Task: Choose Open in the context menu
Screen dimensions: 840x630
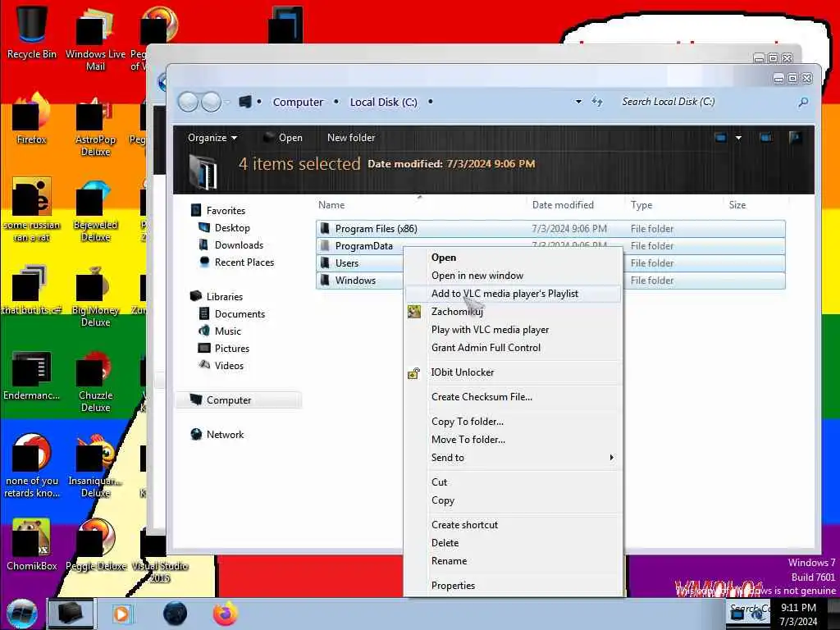Action: click(x=514, y=258)
